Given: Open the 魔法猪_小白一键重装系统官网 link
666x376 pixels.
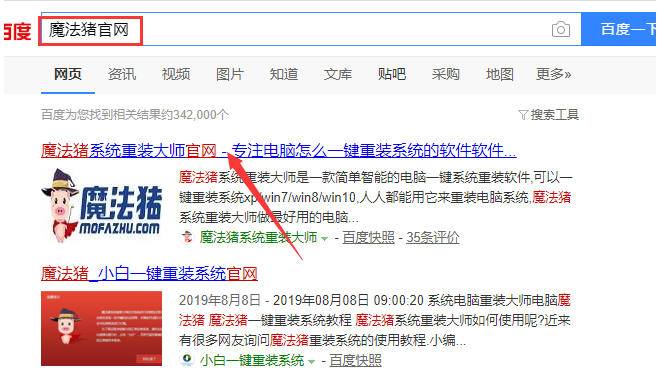Looking at the screenshot, I should click(150, 273).
